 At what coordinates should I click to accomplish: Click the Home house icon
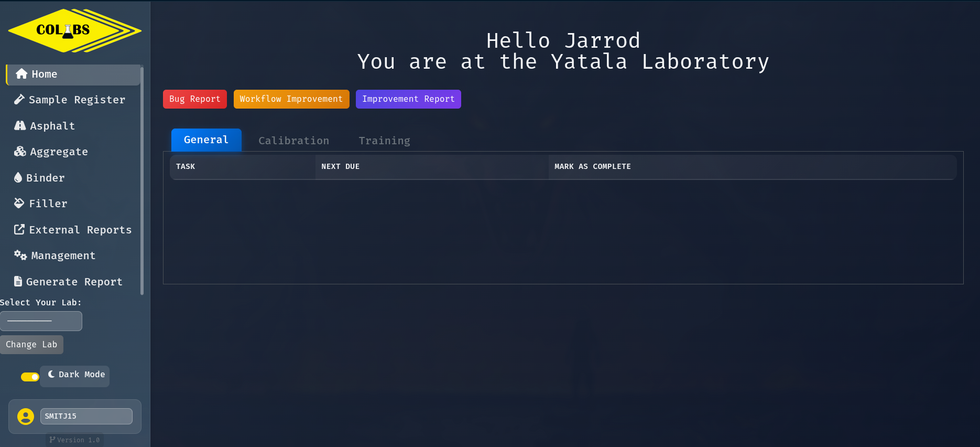(x=21, y=74)
